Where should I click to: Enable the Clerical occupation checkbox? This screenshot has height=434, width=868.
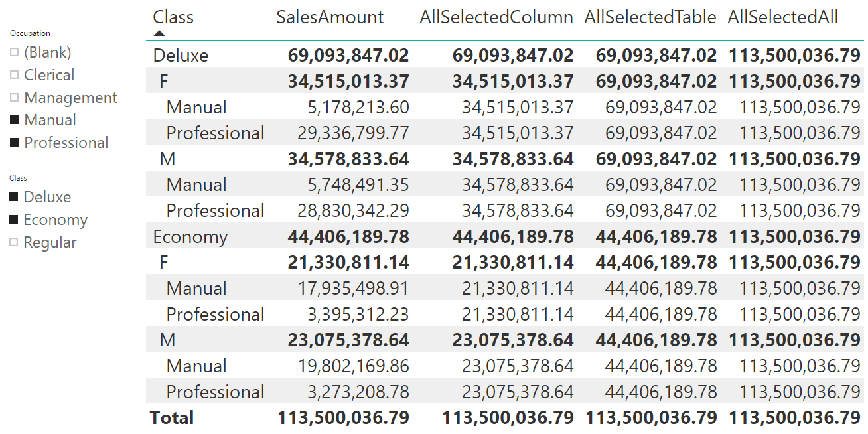click(15, 75)
